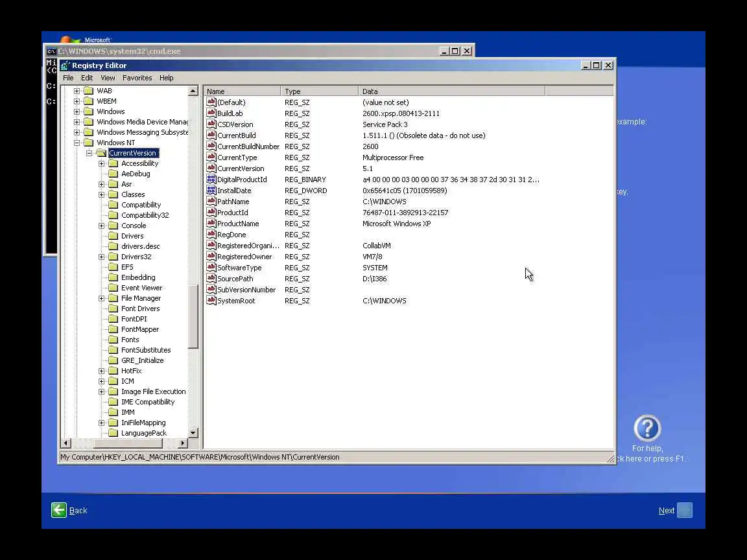Click the Registry Editor title bar icon
This screenshot has height=560, width=747.
click(65, 65)
